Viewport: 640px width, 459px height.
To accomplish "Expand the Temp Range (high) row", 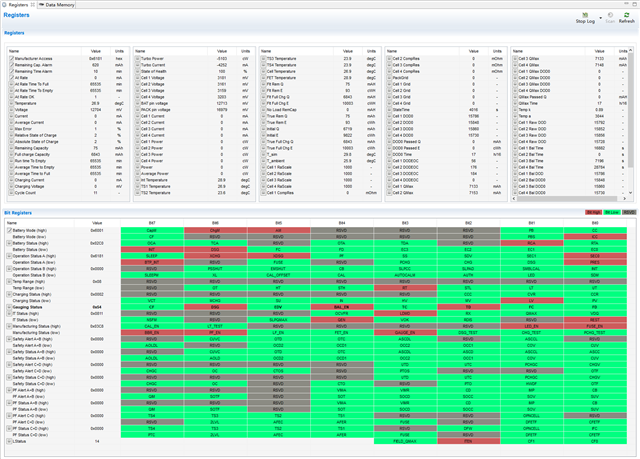I will click(x=9, y=282).
